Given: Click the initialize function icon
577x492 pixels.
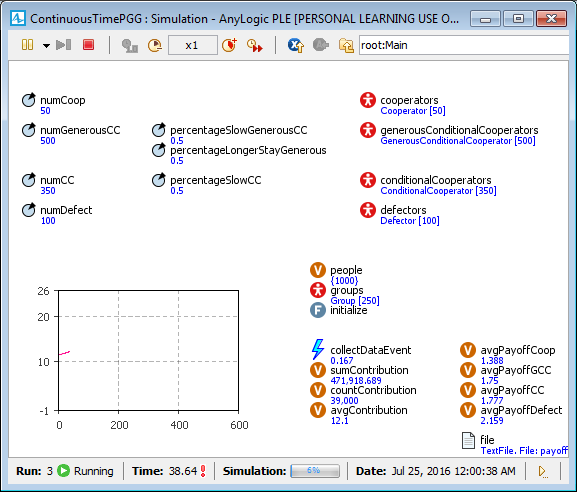Looking at the screenshot, I should (318, 310).
